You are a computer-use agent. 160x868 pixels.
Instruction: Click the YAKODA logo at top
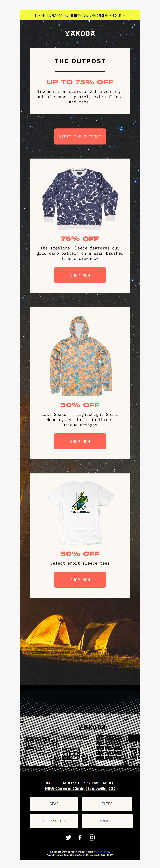(x=80, y=33)
